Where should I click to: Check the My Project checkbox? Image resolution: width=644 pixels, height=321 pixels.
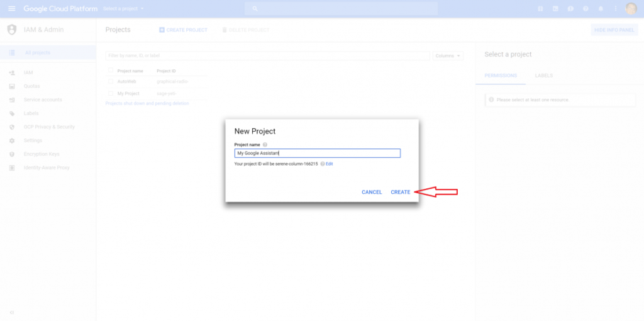(111, 93)
